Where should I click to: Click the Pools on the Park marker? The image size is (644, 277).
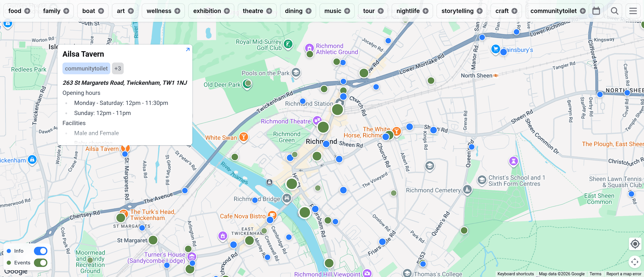[296, 73]
